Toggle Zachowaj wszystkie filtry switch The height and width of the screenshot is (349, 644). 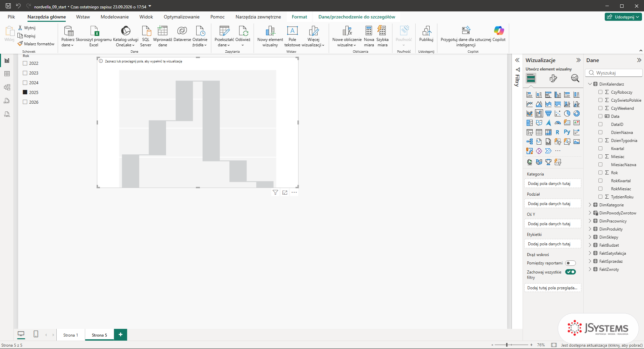click(571, 272)
